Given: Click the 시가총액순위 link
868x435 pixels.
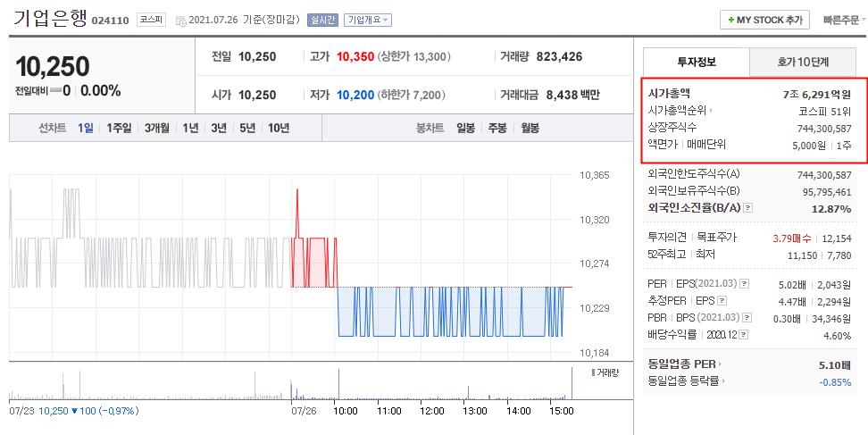Looking at the screenshot, I should tap(677, 111).
